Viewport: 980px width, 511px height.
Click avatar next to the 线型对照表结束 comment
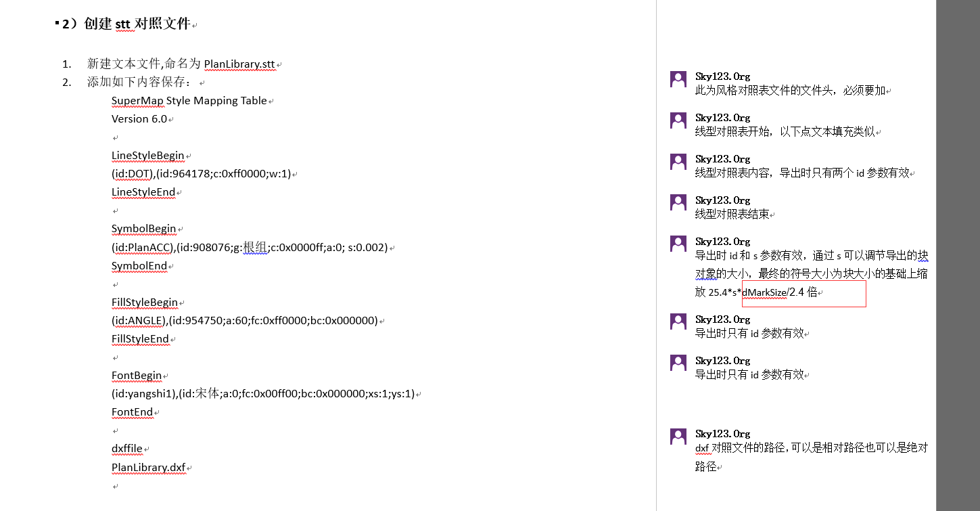(x=678, y=203)
